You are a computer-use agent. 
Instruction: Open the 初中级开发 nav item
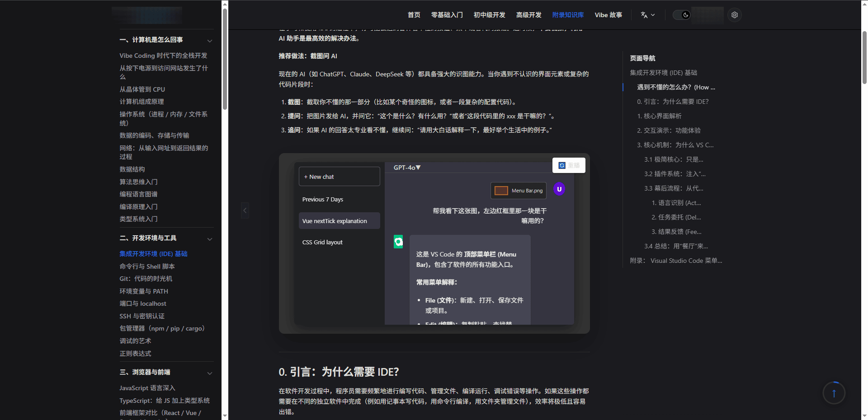[489, 15]
